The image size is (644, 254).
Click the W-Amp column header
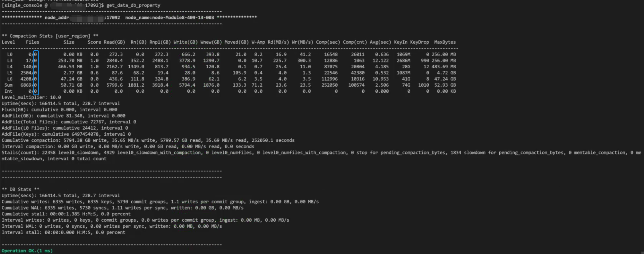click(x=258, y=42)
